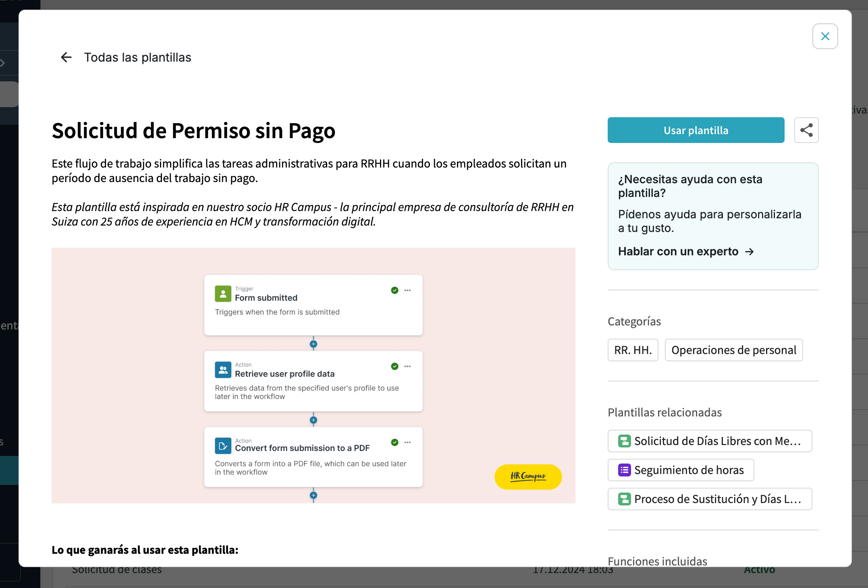Open three-dot menu on Form submitted step
The height and width of the screenshot is (588, 868).
tap(407, 290)
